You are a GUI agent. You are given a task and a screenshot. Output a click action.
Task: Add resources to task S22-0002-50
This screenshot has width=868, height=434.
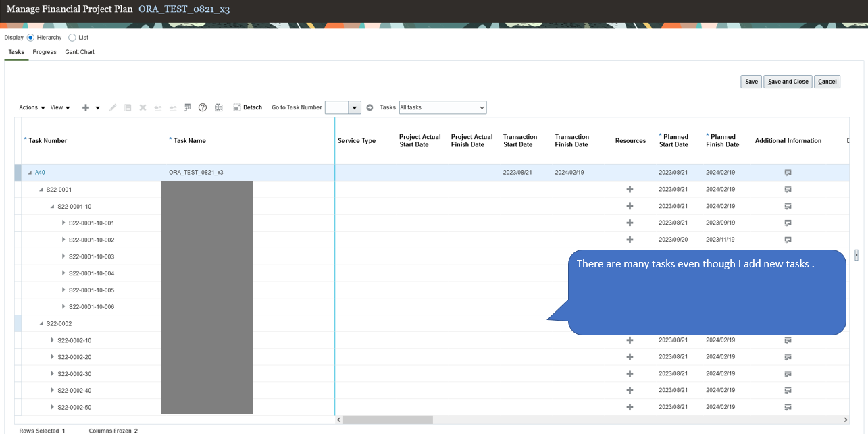point(630,407)
